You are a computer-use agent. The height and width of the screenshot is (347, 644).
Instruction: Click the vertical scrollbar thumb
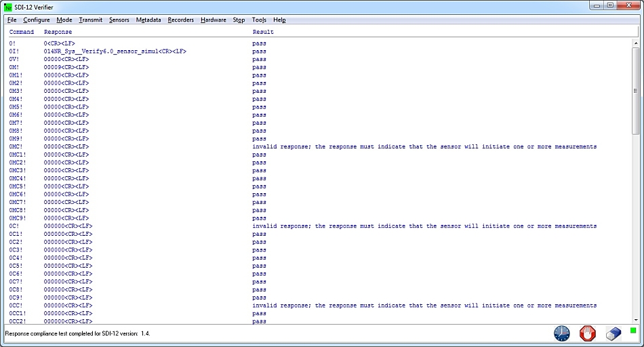[636, 90]
